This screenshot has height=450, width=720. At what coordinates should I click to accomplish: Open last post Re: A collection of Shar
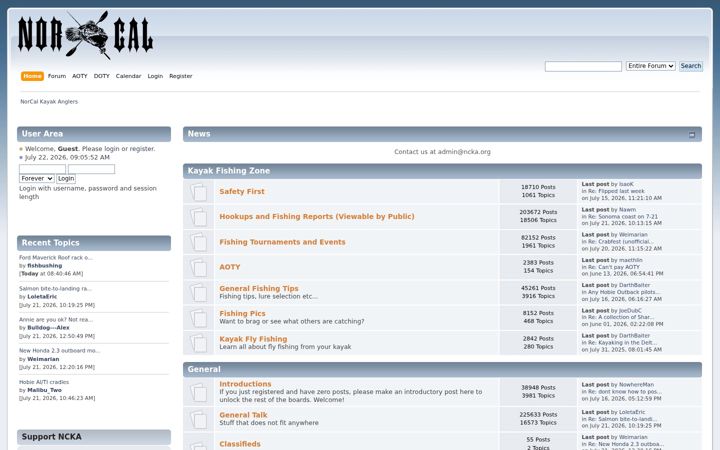click(621, 317)
